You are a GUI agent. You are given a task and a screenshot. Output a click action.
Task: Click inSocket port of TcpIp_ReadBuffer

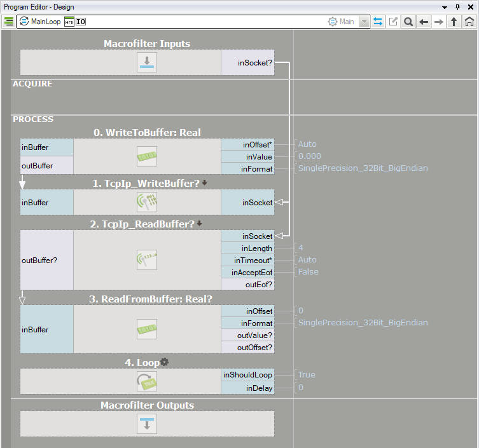pyautogui.click(x=247, y=236)
